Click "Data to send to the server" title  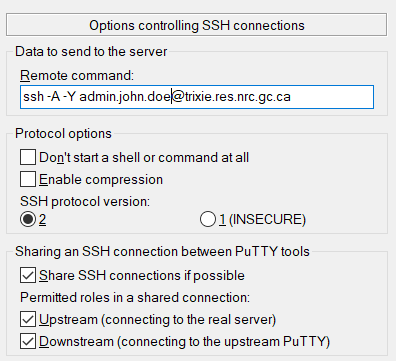[x=91, y=51]
